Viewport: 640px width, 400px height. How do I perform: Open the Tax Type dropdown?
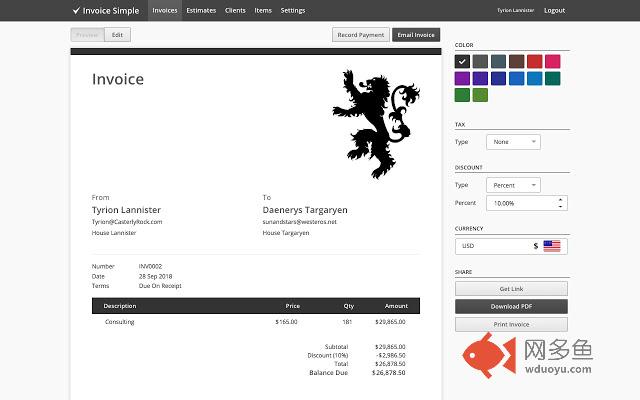[513, 142]
